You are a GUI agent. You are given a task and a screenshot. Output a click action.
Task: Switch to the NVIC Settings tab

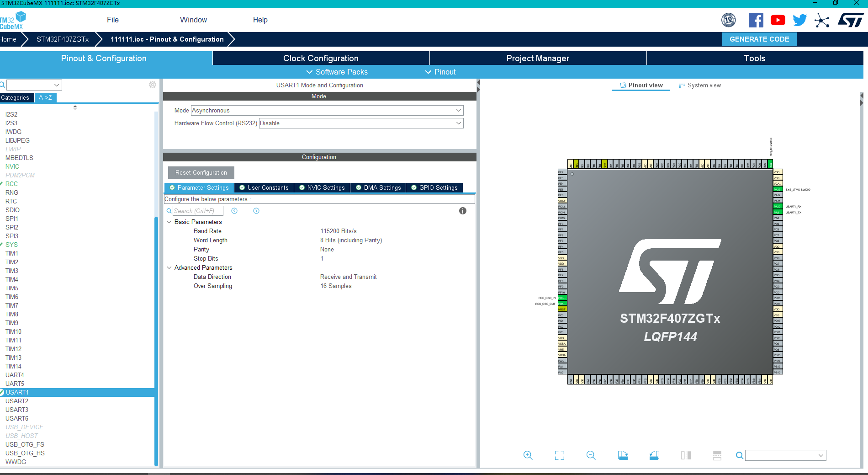(x=322, y=187)
